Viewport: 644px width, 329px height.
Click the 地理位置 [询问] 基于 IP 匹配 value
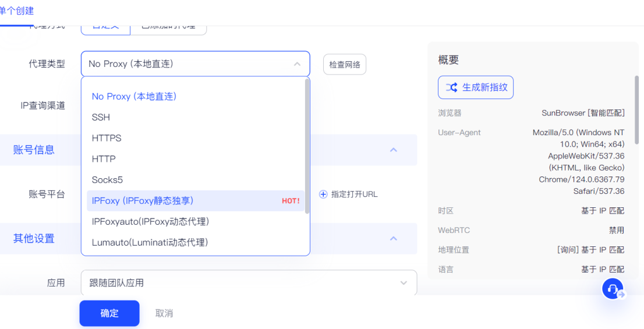590,250
